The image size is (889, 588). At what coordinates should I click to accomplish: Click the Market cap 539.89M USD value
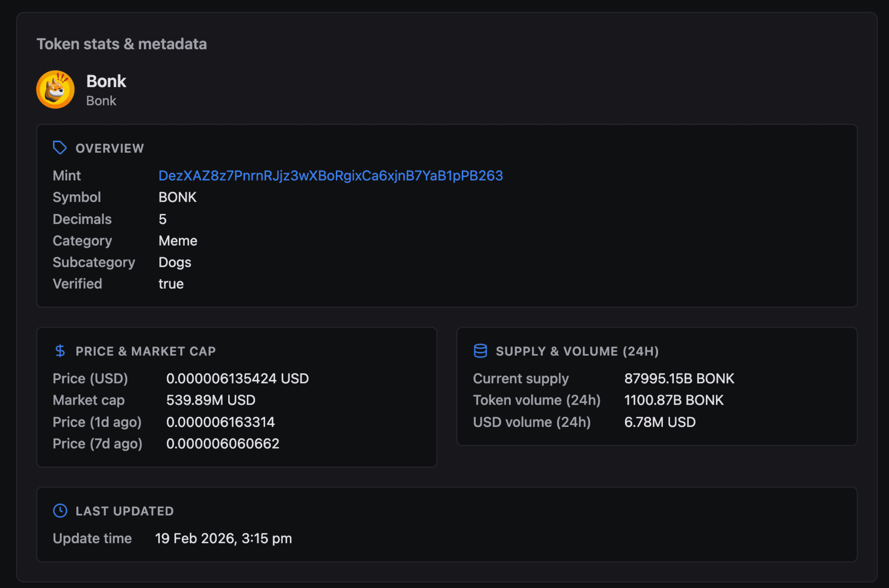(211, 400)
